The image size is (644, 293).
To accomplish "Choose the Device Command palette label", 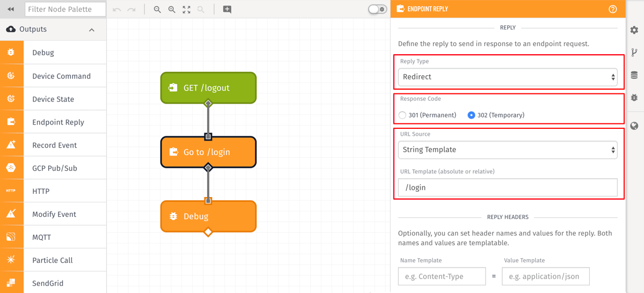I will coord(61,76).
